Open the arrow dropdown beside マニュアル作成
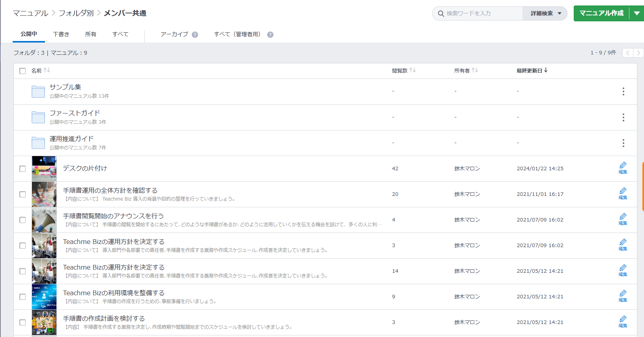The height and width of the screenshot is (337, 644). pos(637,13)
